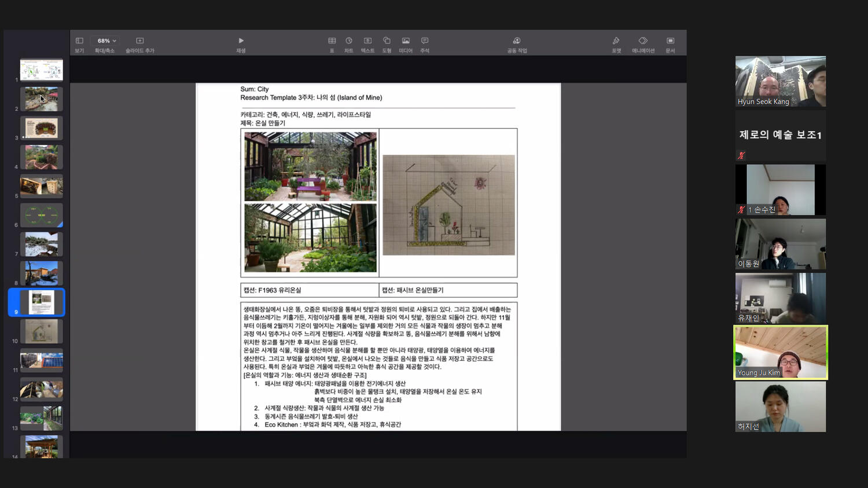Image resolution: width=868 pixels, height=488 pixels.
Task: Toggle the 문서 document inspector
Action: coord(670,41)
